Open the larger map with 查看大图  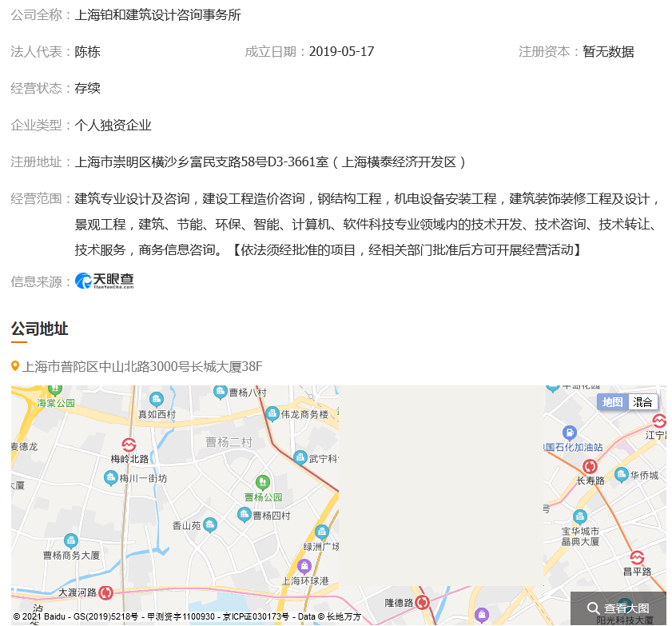point(618,608)
